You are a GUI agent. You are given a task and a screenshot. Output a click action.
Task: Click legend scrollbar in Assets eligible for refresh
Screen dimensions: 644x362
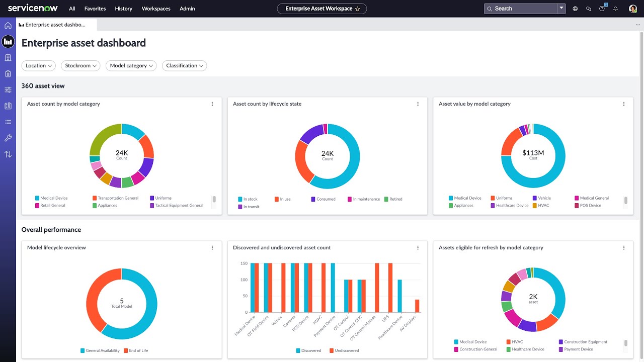pos(626,343)
